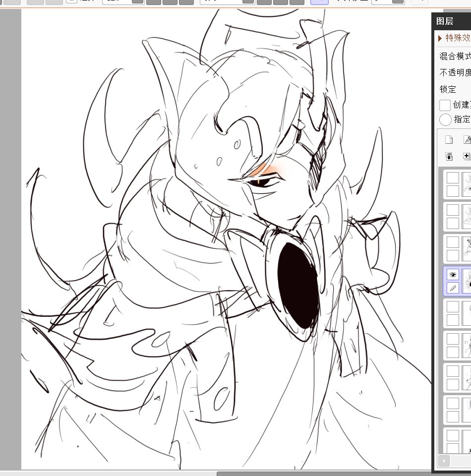Click the layer list scroll-left arrow
Screen dimensions: 471x476
tap(444, 461)
